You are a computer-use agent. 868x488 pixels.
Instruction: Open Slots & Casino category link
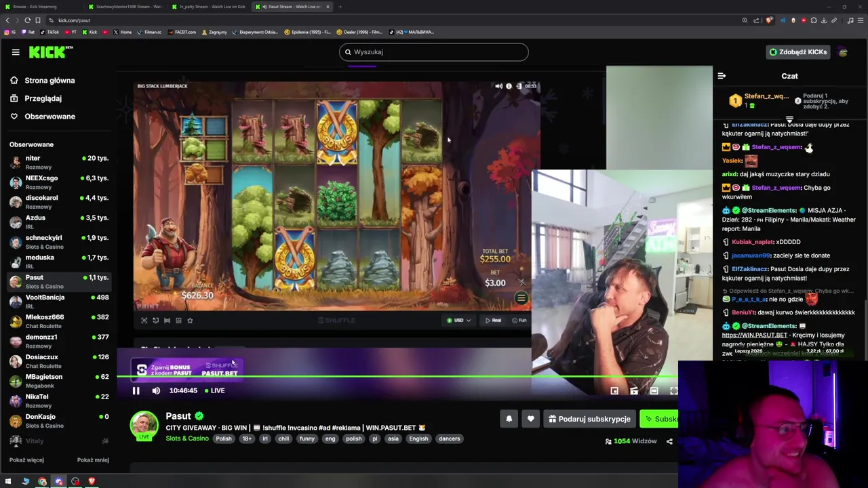click(187, 439)
